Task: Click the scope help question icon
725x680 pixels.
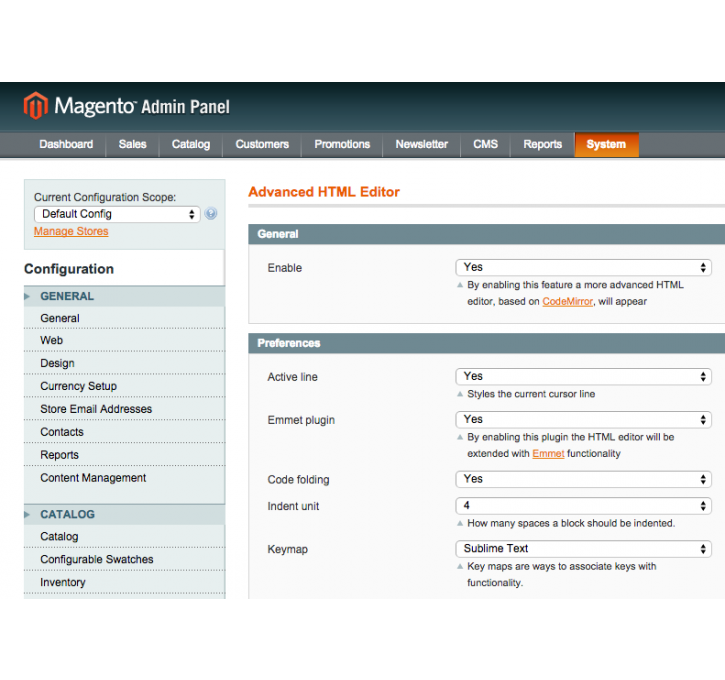Action: click(211, 214)
